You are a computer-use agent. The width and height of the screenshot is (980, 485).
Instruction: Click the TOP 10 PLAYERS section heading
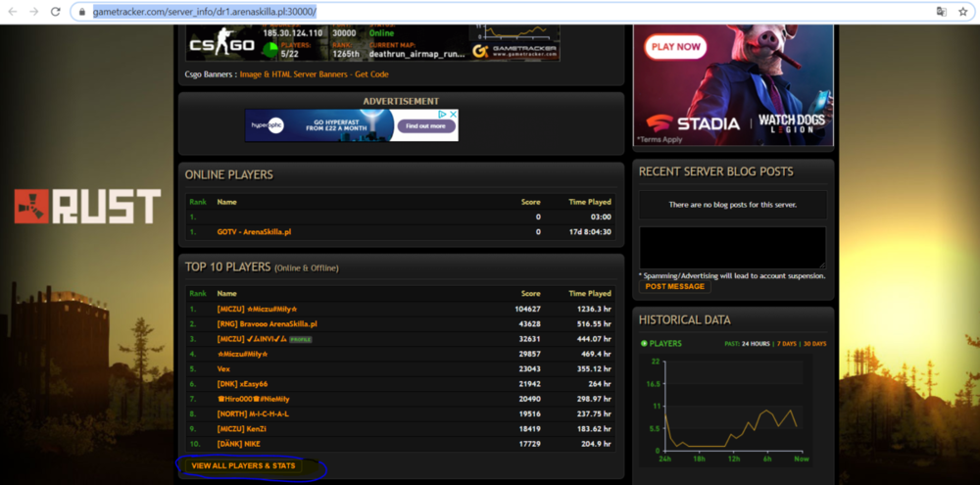click(x=227, y=267)
